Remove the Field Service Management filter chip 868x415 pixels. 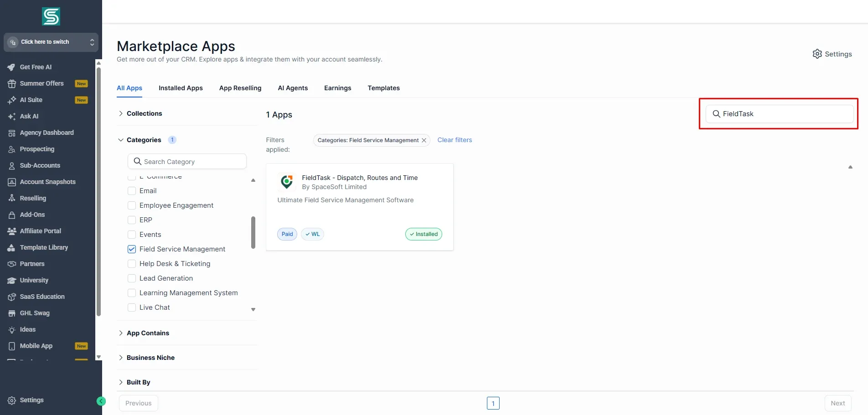click(424, 140)
